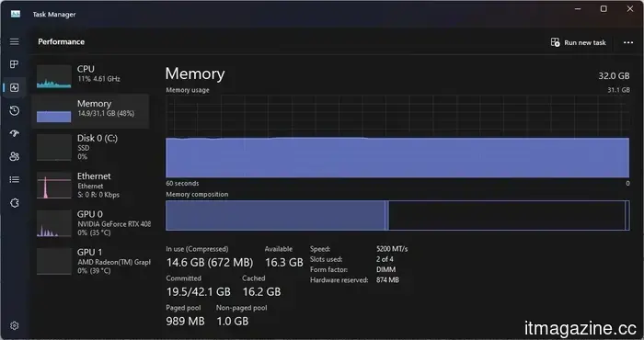
Task: Open the Services page icon
Action: [x=15, y=202]
